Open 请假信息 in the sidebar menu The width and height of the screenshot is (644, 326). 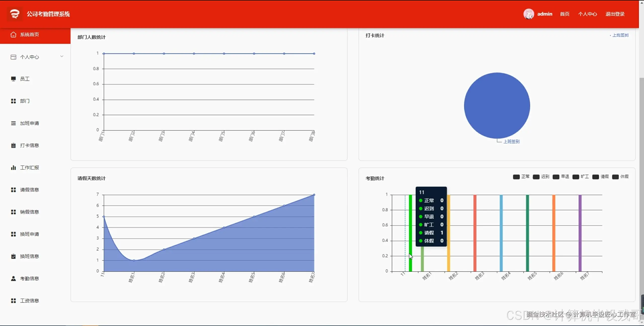[x=29, y=190]
